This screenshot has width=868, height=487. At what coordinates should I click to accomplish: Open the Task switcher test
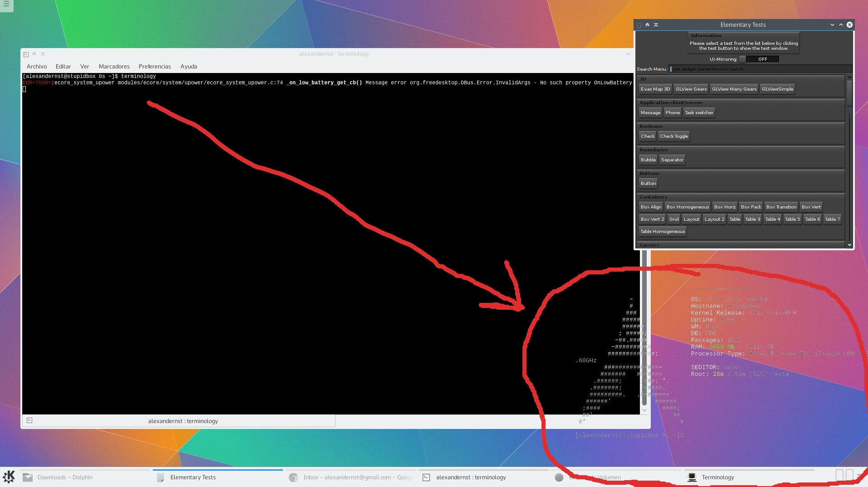[699, 112]
